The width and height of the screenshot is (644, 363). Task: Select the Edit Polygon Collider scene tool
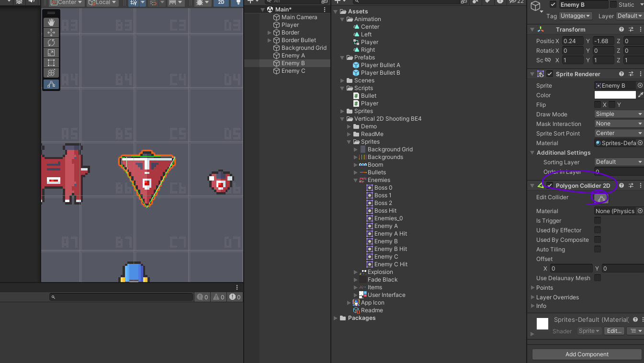(51, 84)
